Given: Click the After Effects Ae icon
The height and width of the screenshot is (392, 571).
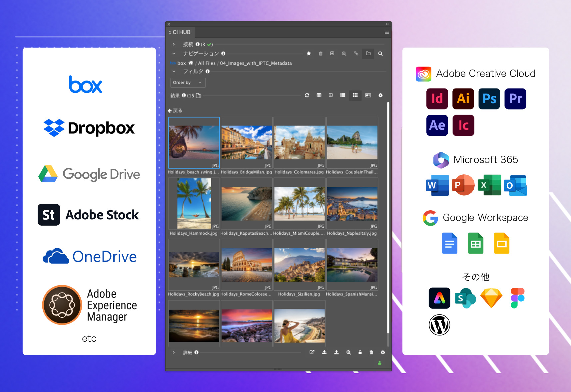Looking at the screenshot, I should 437,125.
